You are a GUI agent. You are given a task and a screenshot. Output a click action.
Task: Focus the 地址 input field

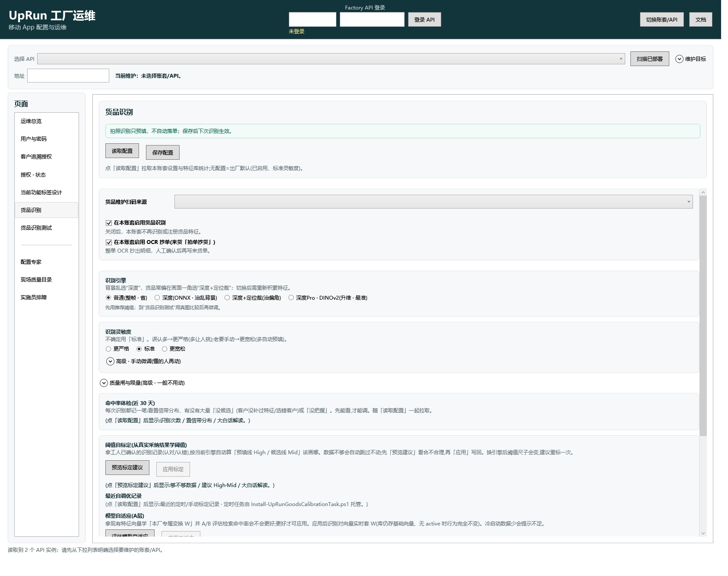pyautogui.click(x=68, y=76)
